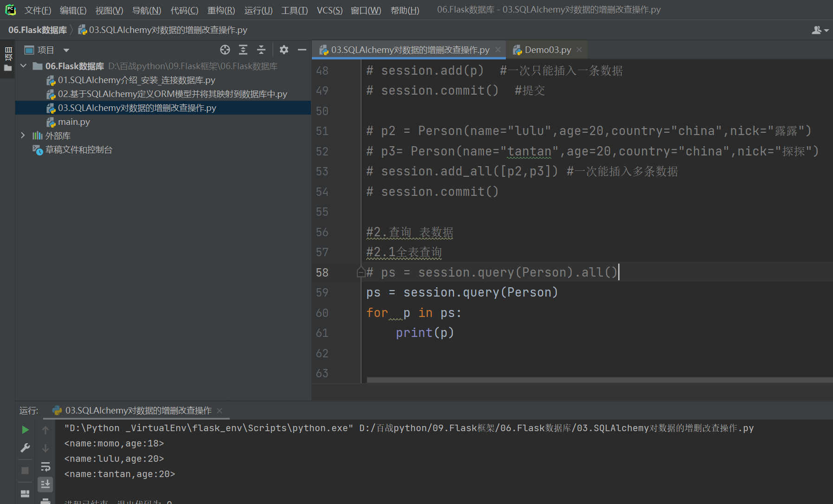The image size is (833, 504).
Task: Click the editor horizontal scrollbar
Action: pyautogui.click(x=600, y=380)
